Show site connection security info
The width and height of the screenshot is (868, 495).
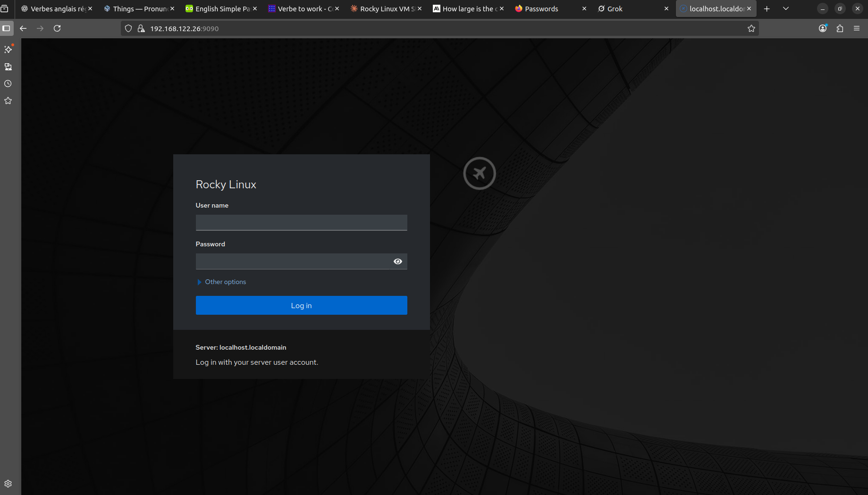pos(141,28)
